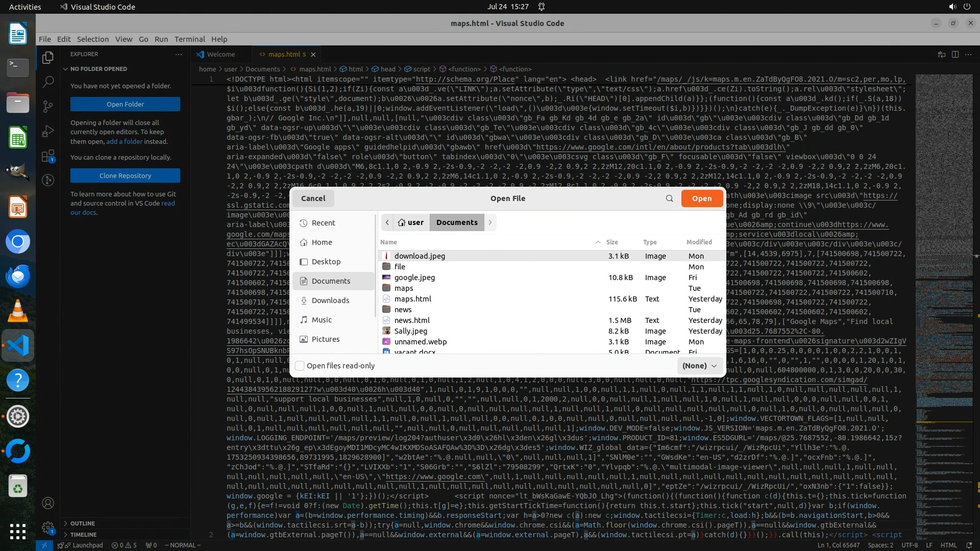
Task: Expand the TIMELINE section
Action: tap(83, 535)
